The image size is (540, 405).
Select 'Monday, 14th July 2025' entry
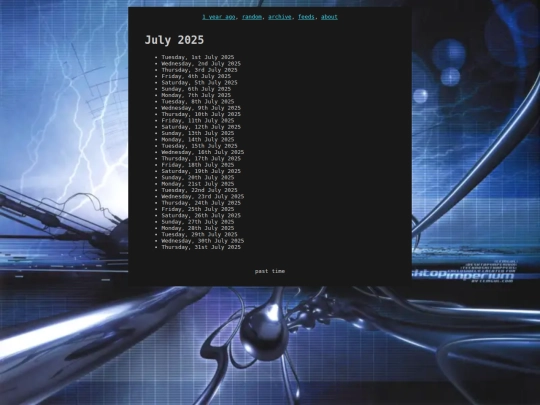point(198,139)
